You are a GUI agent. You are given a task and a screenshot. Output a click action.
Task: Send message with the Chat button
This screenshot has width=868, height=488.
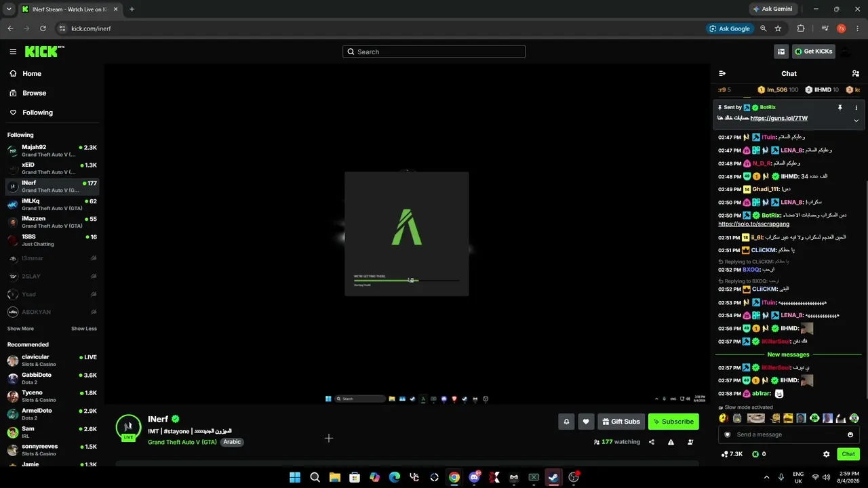tap(848, 454)
